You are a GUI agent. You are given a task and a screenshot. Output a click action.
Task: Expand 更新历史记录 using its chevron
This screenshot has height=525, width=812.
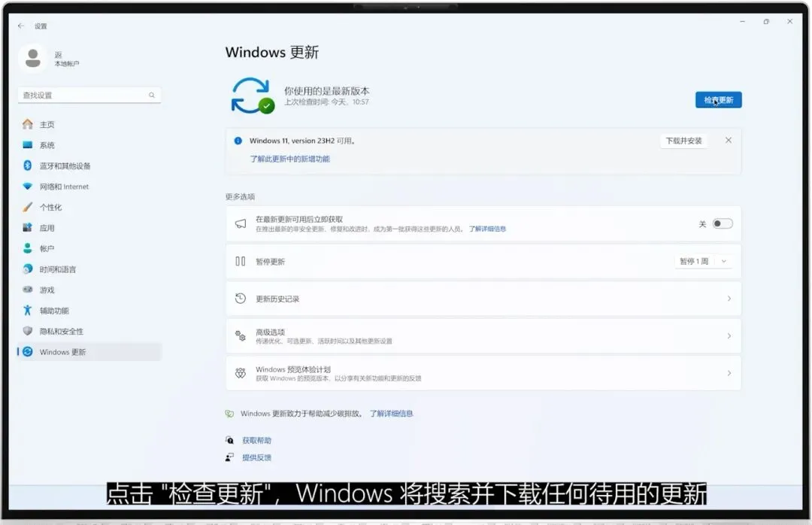click(x=729, y=299)
